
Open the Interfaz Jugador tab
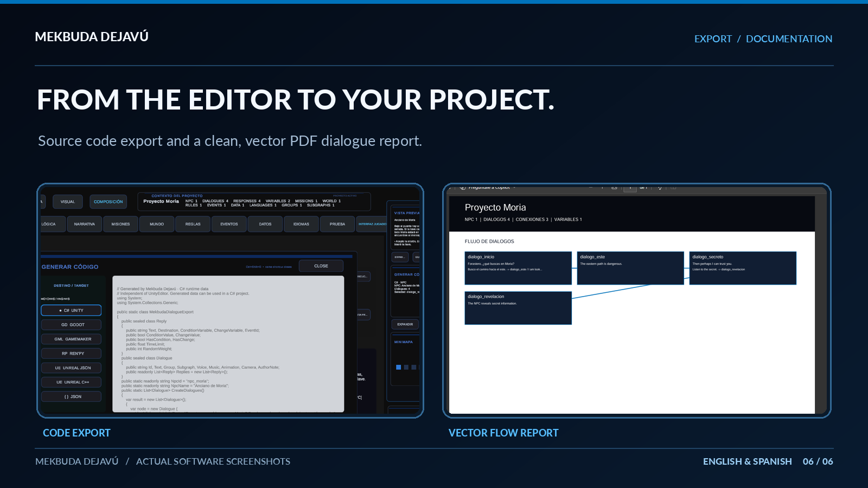(x=372, y=224)
